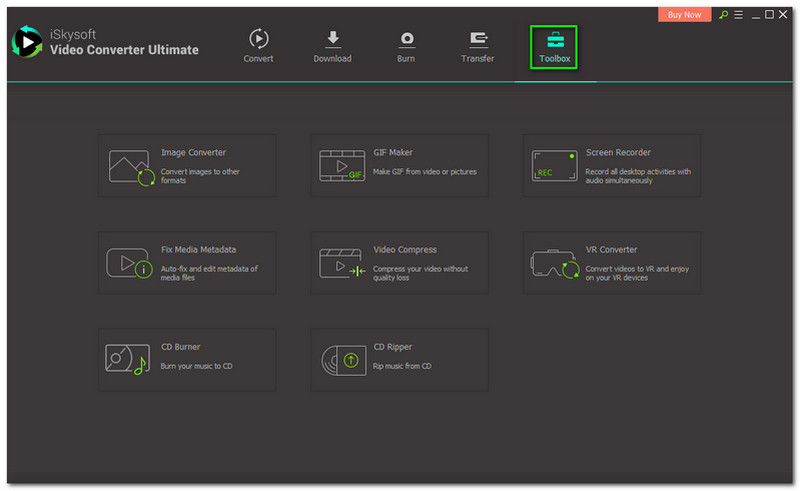
Task: Open the hamburger menu in title bar
Action: click(x=738, y=15)
